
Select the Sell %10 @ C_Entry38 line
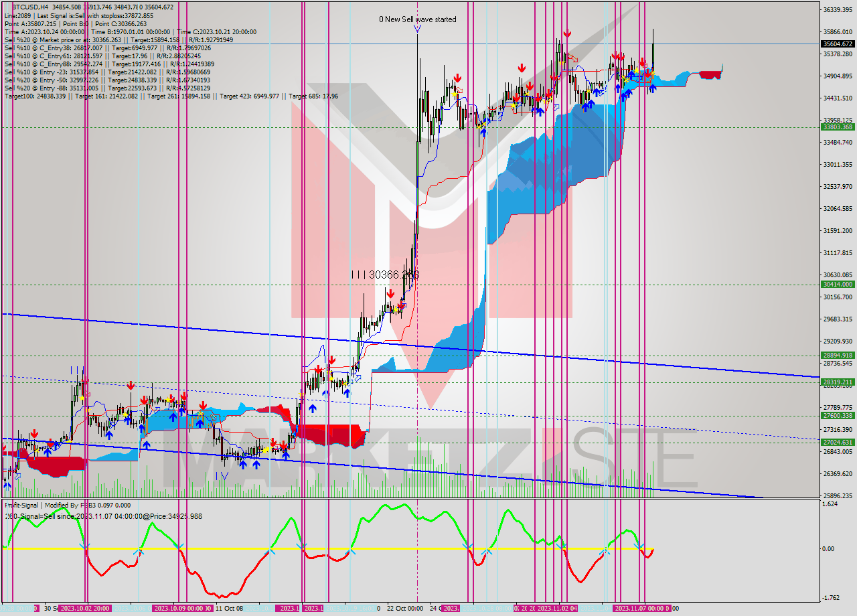click(x=108, y=48)
